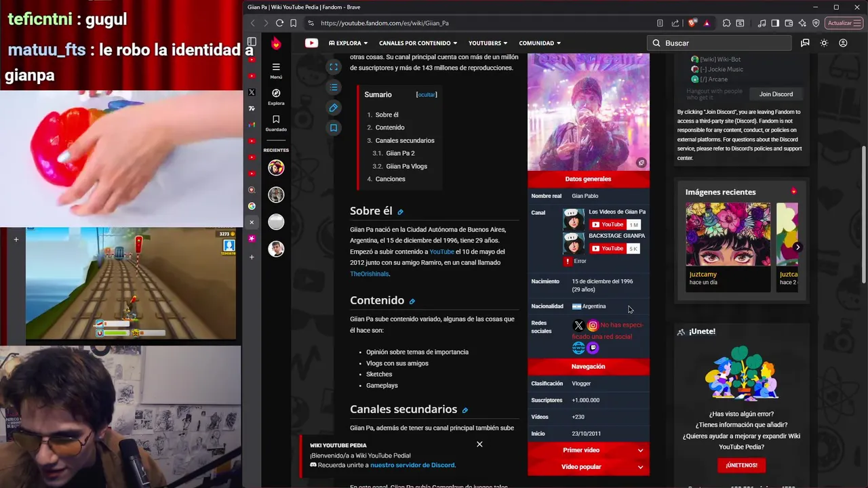
Task: Open the wiki discussions icon in header
Action: pos(805,43)
